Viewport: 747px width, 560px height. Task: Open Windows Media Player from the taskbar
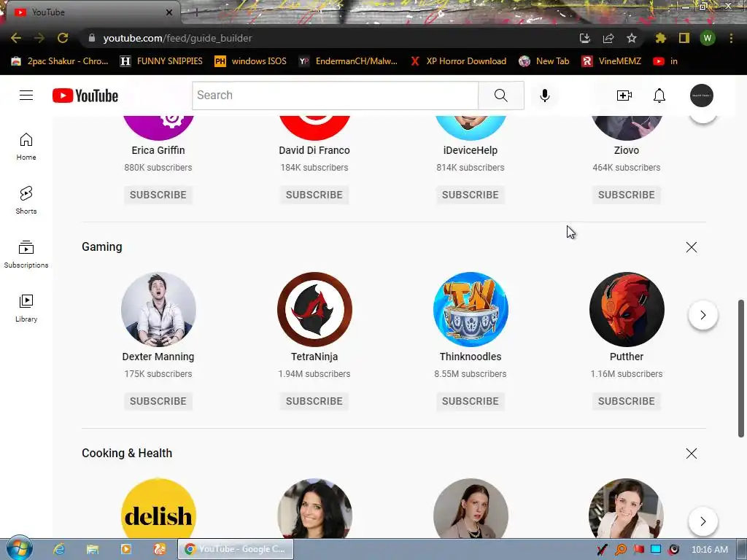[x=125, y=549]
